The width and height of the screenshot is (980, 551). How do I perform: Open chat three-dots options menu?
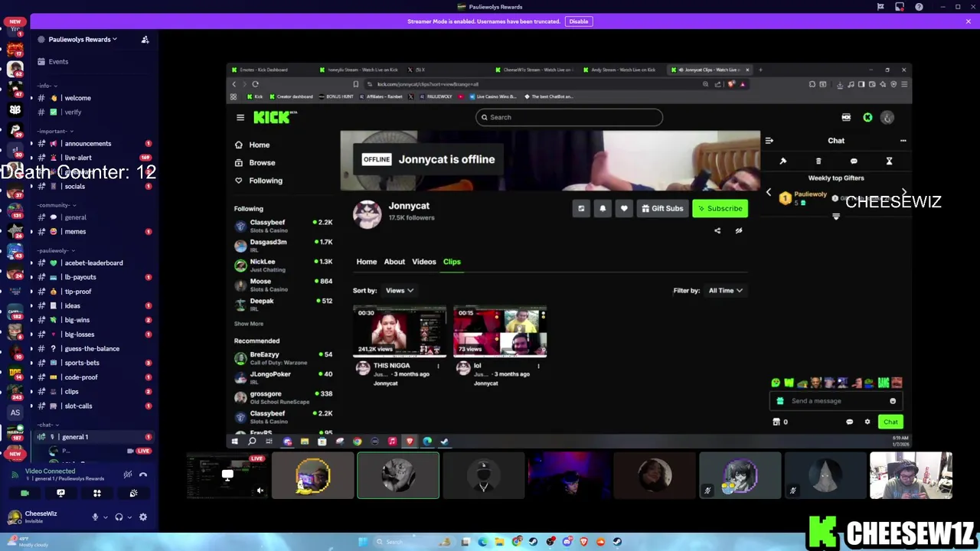click(x=903, y=141)
